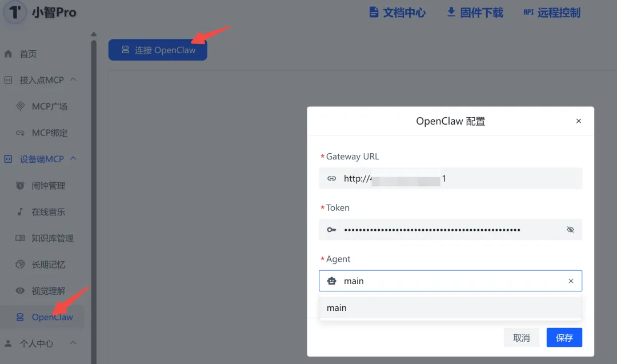Viewport: 617px width, 364px height.
Task: Go to 首页 in the sidebar
Action: click(x=29, y=54)
